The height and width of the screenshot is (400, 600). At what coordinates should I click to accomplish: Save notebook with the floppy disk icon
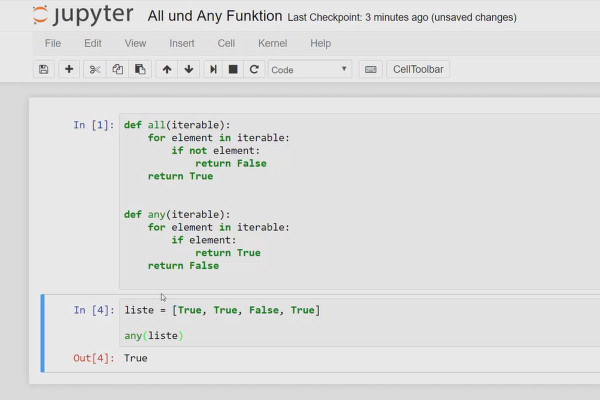point(44,69)
